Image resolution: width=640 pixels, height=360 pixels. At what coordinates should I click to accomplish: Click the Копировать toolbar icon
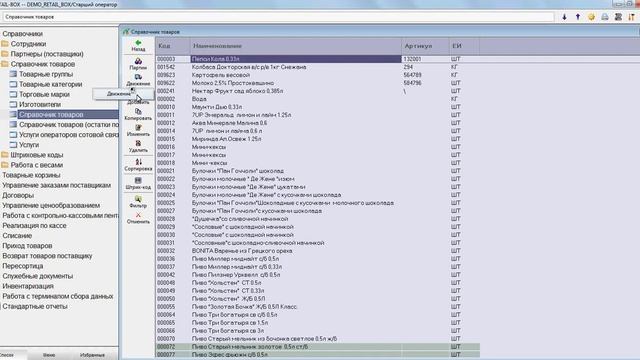[x=138, y=111]
